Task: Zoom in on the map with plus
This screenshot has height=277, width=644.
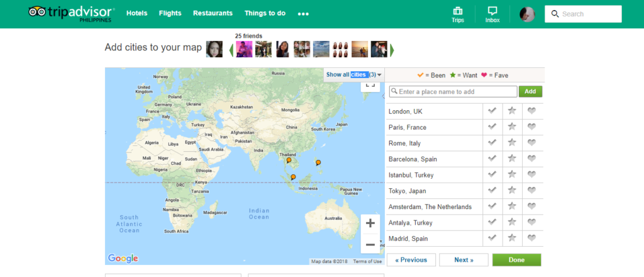Action: (x=370, y=223)
